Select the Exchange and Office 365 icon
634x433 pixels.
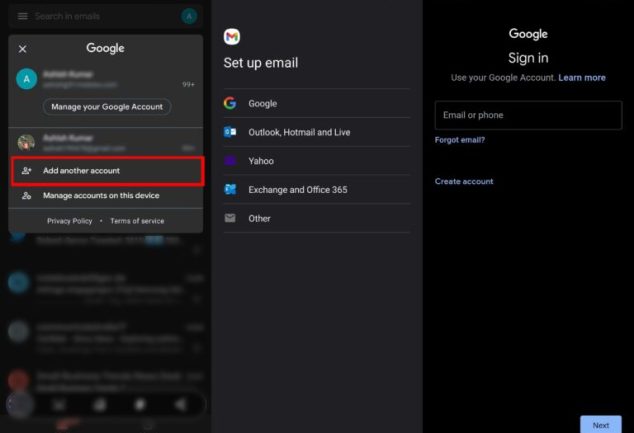[231, 189]
